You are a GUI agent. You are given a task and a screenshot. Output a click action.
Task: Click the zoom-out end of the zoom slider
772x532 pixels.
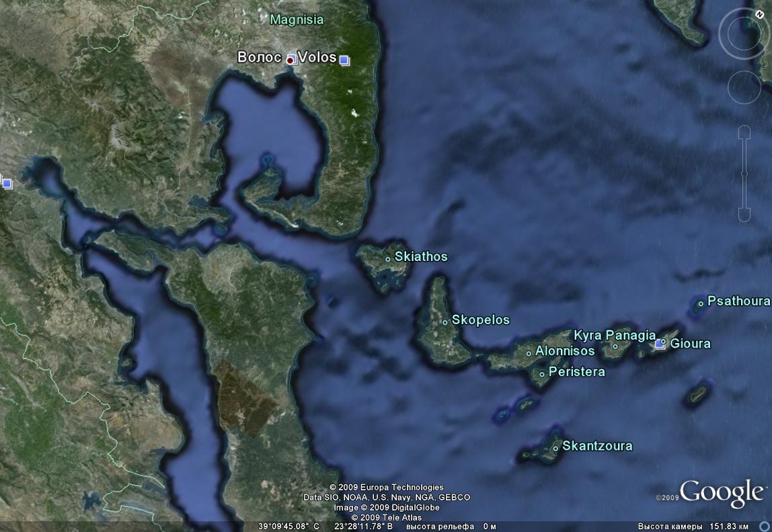pos(744,215)
